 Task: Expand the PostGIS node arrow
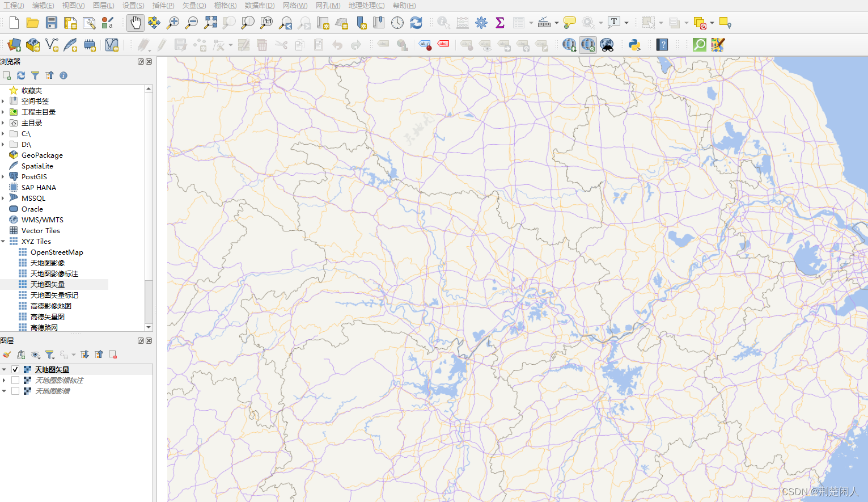(3, 177)
